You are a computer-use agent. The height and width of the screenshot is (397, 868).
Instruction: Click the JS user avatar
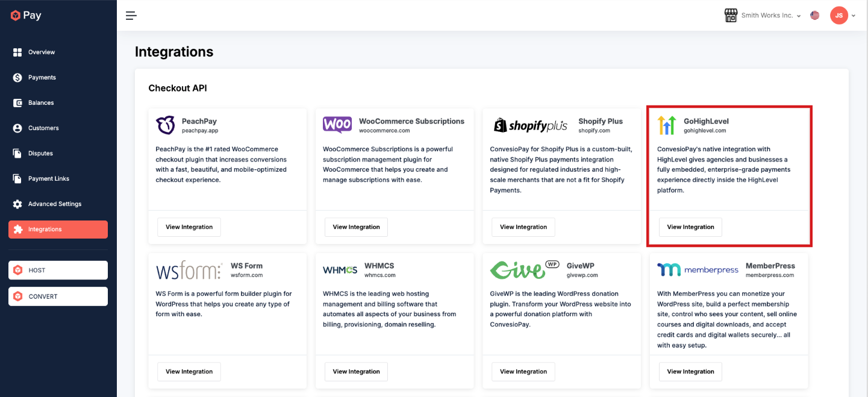(x=838, y=16)
